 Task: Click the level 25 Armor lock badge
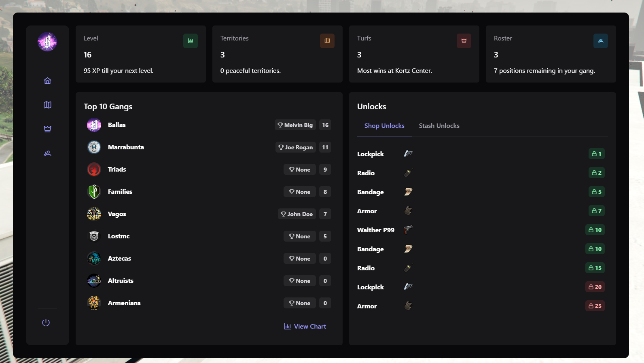tap(595, 306)
